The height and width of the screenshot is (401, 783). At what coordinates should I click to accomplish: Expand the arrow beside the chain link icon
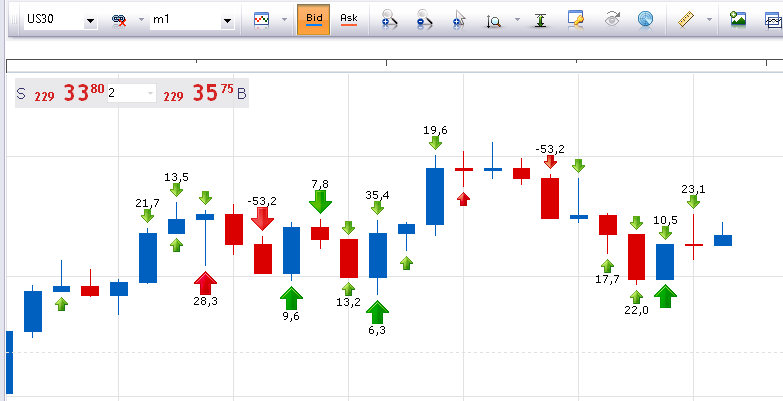tap(141, 20)
